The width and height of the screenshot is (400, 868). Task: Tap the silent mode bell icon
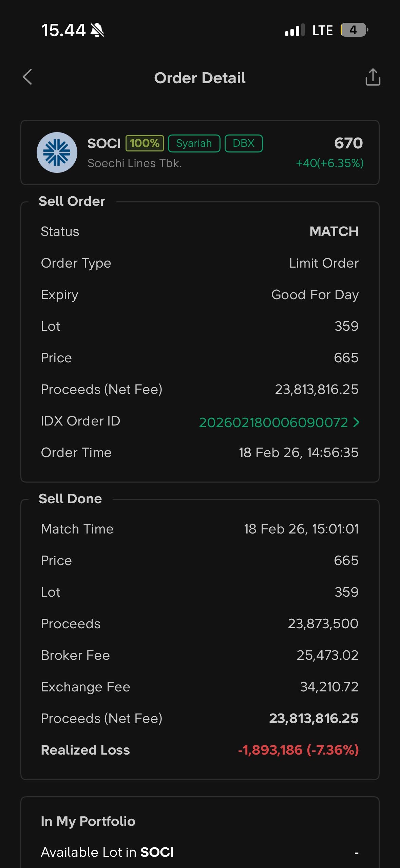coord(97,30)
